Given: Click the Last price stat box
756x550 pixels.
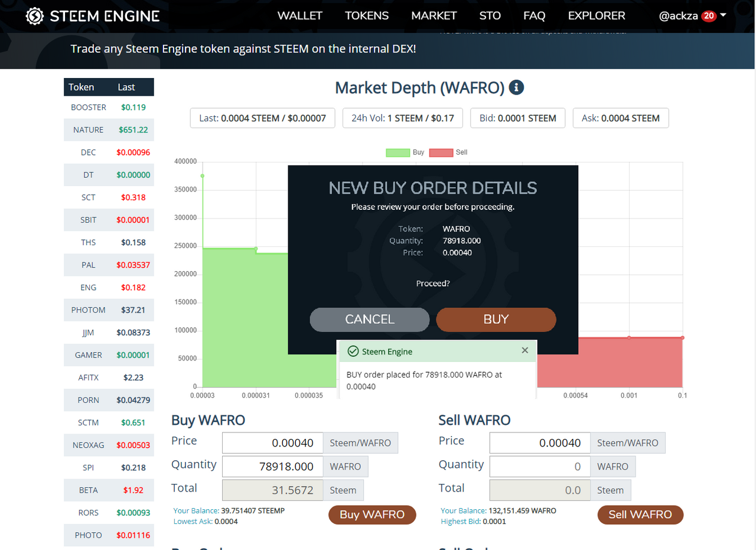Looking at the screenshot, I should 263,118.
